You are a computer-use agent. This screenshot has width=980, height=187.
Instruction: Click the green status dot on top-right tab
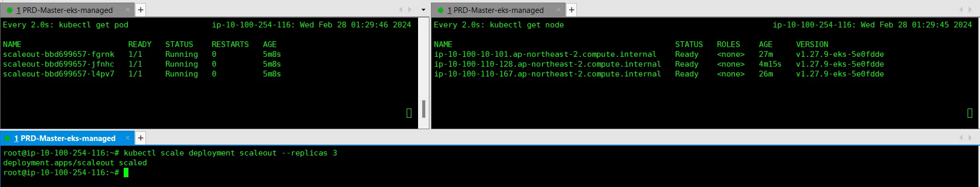[440, 10]
